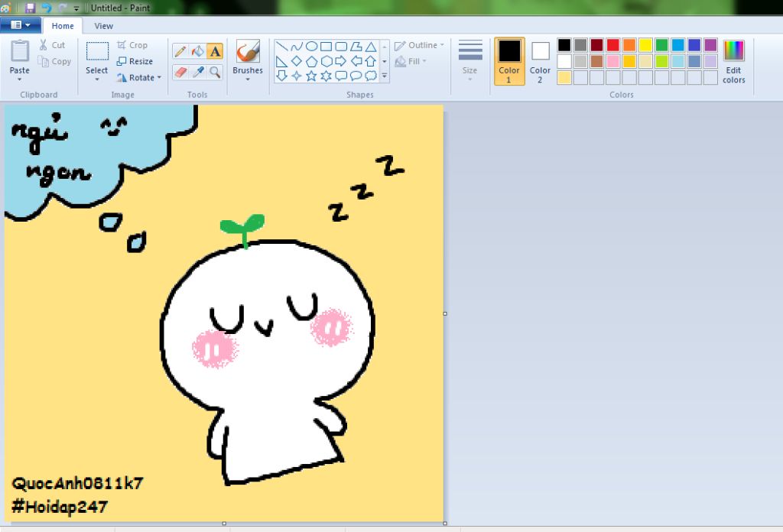
Task: Click the Resize button
Action: point(135,61)
